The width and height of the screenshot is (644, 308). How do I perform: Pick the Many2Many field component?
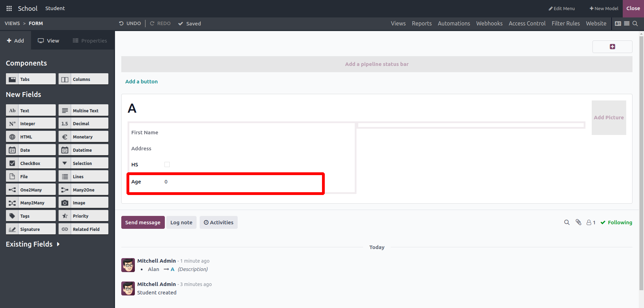coord(31,203)
